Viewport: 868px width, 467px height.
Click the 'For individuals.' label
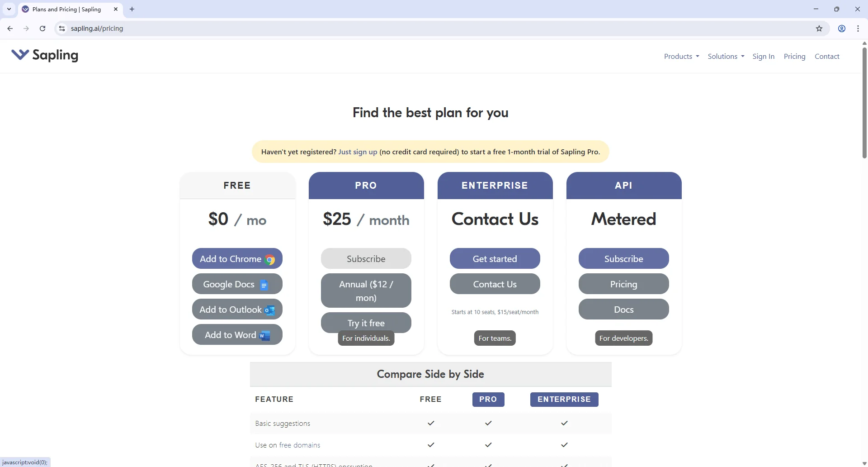(x=366, y=338)
